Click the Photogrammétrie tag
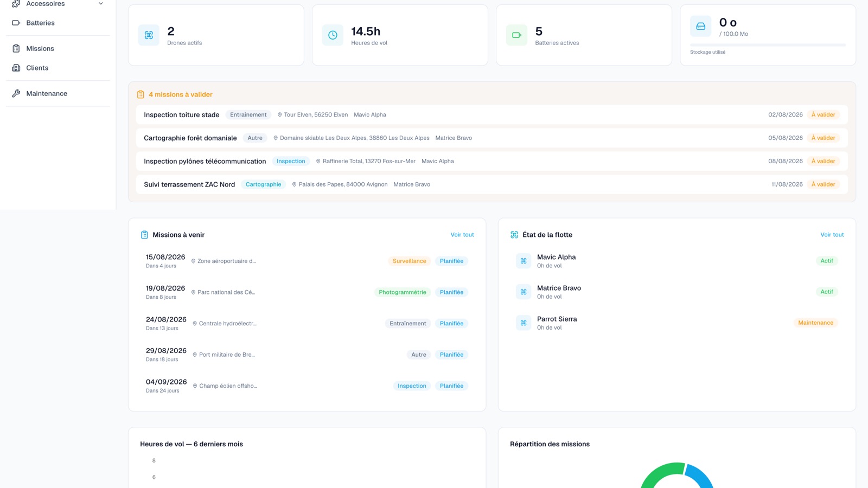 [x=402, y=292]
